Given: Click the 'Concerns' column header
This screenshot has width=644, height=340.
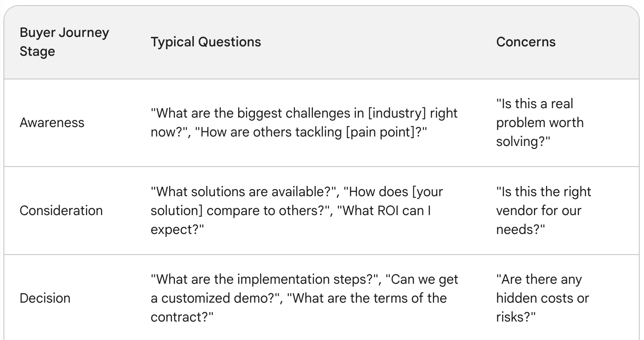Looking at the screenshot, I should tap(526, 42).
